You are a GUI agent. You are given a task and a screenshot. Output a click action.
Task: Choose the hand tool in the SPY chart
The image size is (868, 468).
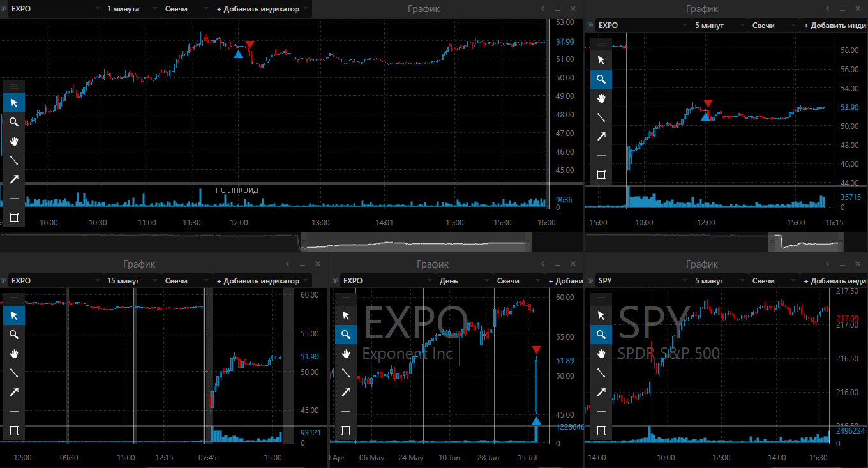point(601,354)
